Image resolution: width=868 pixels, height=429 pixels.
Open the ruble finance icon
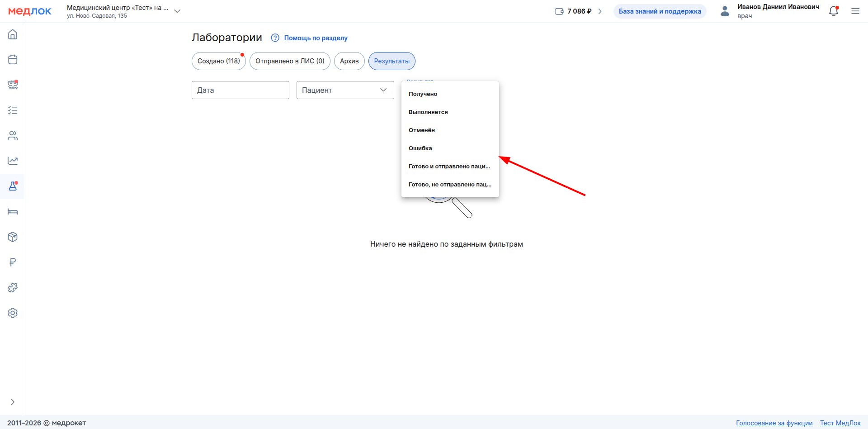coord(13,262)
